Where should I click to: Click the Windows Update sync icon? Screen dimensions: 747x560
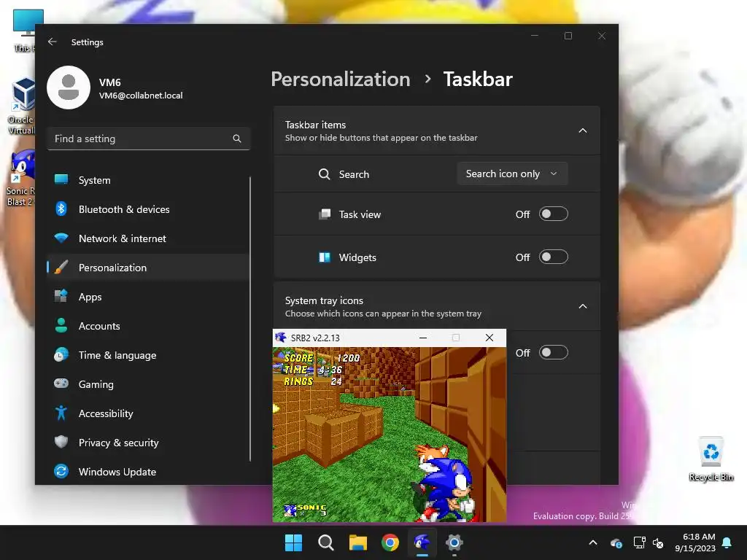(x=61, y=472)
